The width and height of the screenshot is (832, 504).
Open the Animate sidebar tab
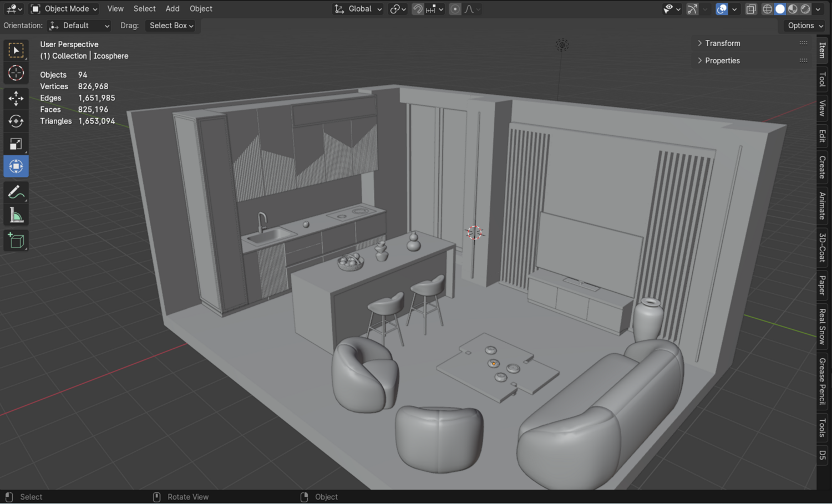click(x=823, y=206)
